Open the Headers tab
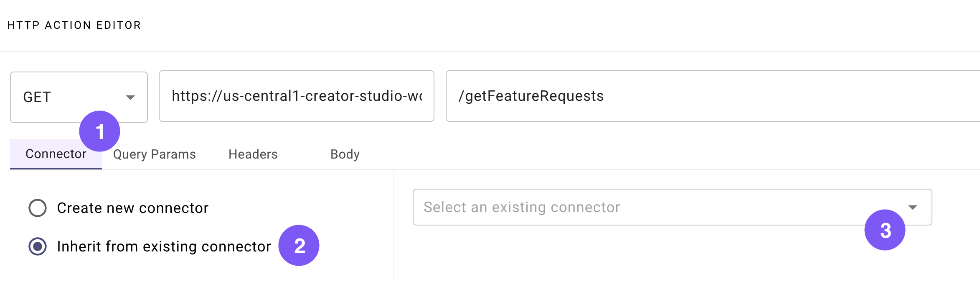Viewport: 980px width, 282px height. (x=253, y=154)
